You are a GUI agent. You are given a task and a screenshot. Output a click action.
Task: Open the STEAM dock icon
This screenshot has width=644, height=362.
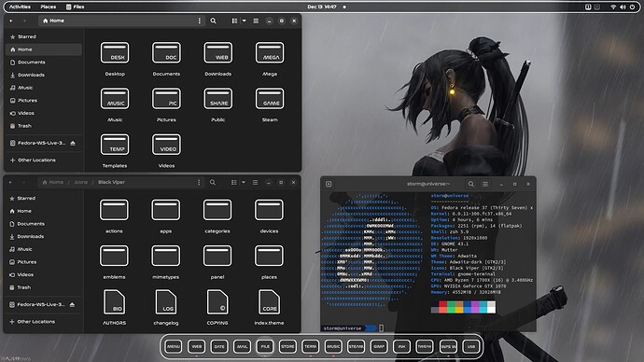point(357,347)
